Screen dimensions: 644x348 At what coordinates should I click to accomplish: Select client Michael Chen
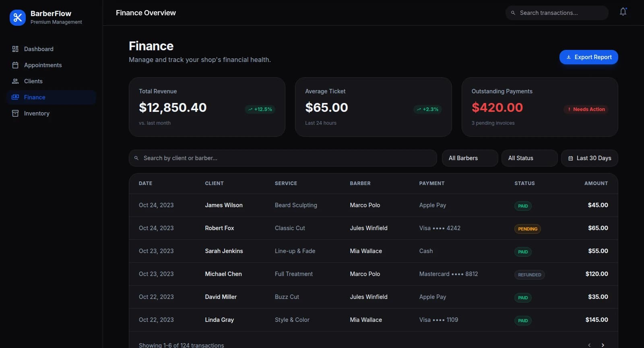coord(223,274)
